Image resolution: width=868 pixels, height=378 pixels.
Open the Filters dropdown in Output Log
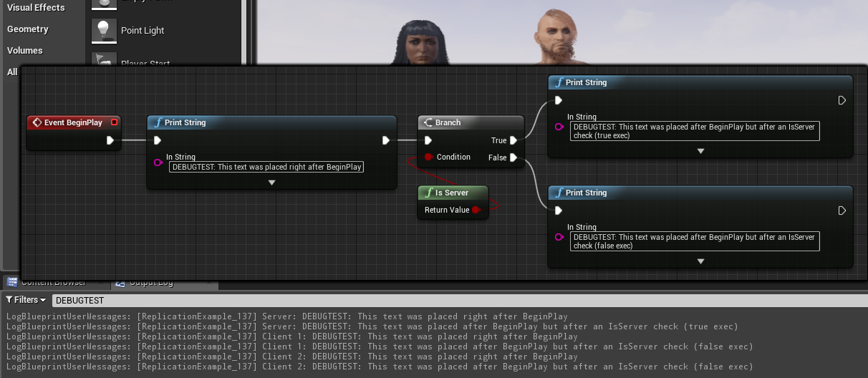(26, 300)
